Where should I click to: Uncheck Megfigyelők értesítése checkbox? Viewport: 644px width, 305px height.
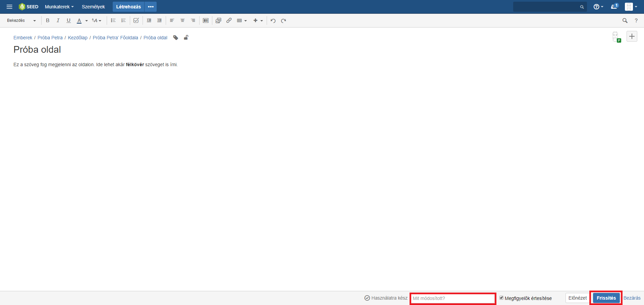click(x=501, y=298)
